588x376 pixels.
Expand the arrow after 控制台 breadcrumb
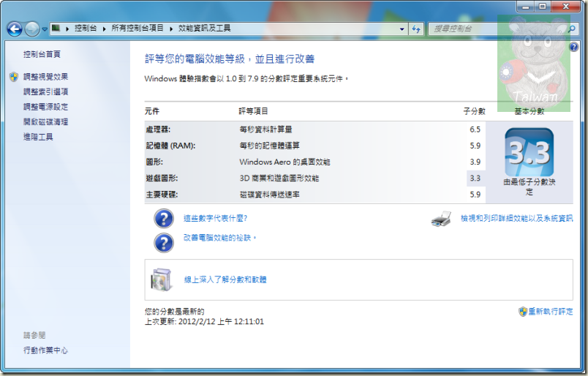point(105,29)
